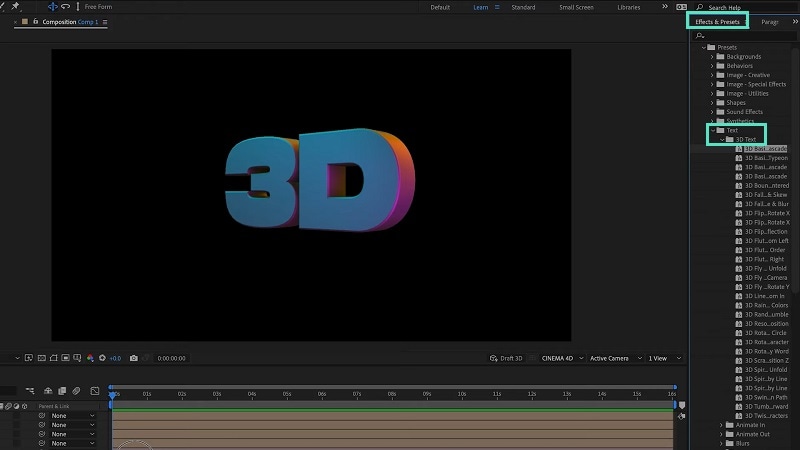
Task: Select the 3D Flut...om Left preset
Action: tap(762, 241)
